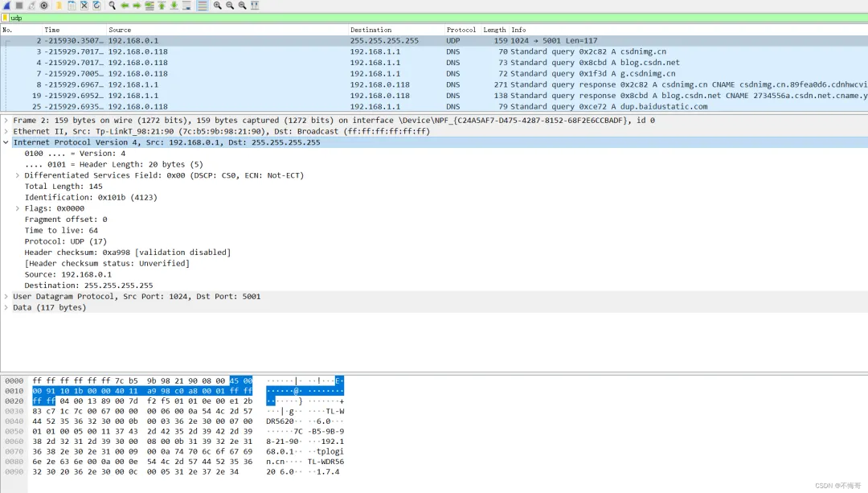Expand the Frame 2 details
This screenshot has height=493, width=868.
click(6, 120)
